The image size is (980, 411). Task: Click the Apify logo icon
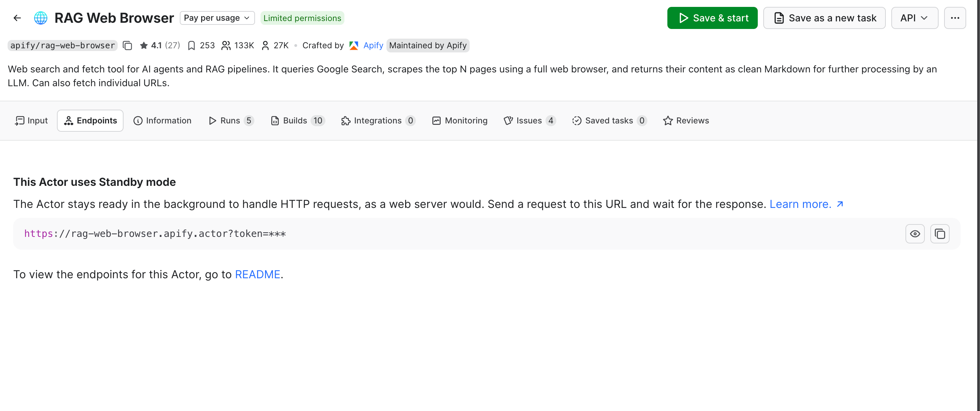click(354, 46)
